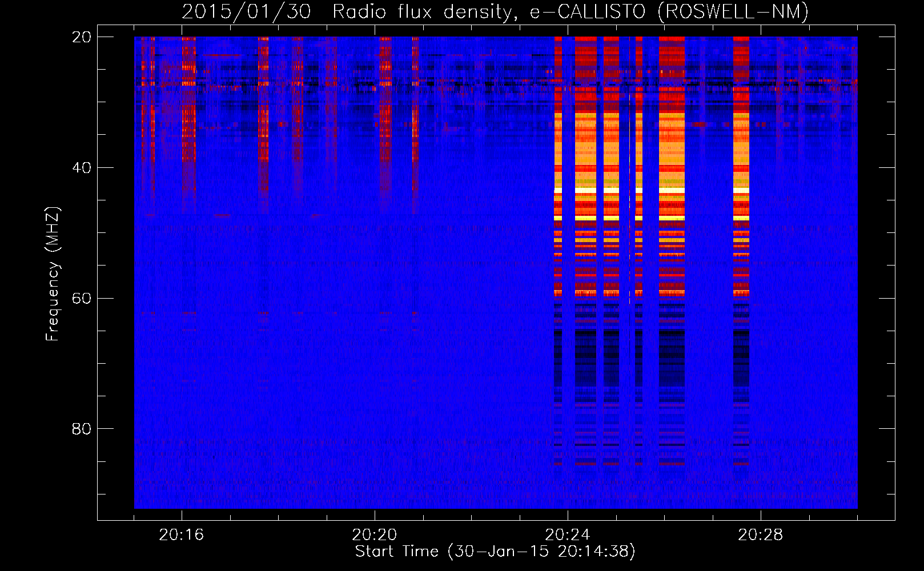Click the date '2015/01/30' in the title
924x571 pixels.
(247, 11)
